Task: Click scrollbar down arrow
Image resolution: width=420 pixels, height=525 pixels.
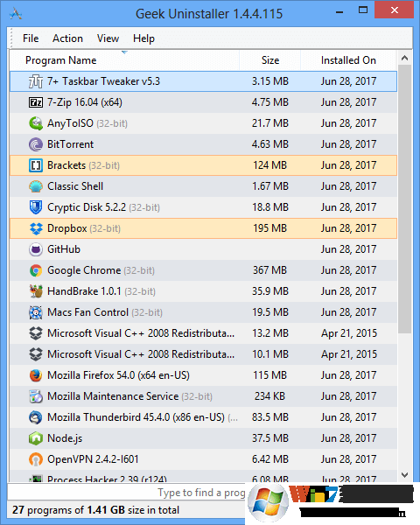Action: click(404, 475)
